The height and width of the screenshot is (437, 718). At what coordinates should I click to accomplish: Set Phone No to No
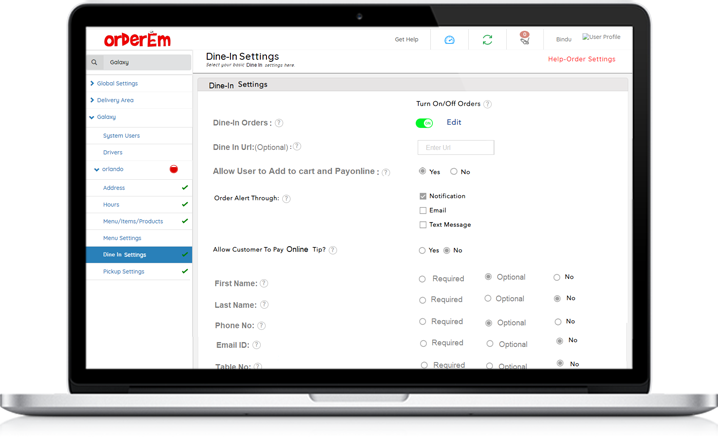(558, 322)
